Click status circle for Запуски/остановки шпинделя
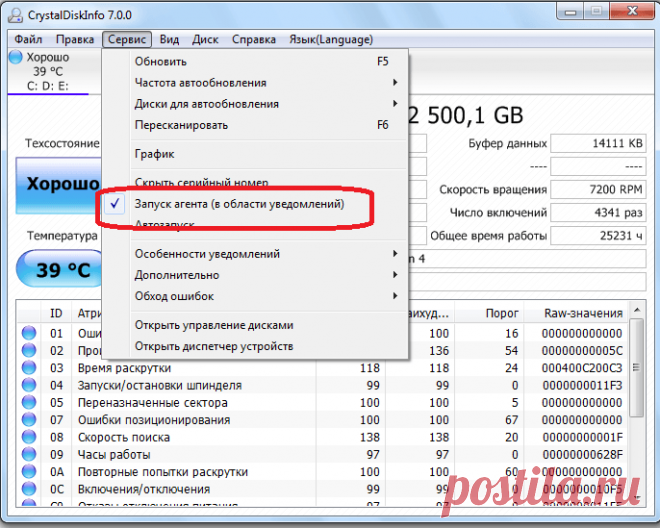The height and width of the screenshot is (528, 660). [x=29, y=385]
